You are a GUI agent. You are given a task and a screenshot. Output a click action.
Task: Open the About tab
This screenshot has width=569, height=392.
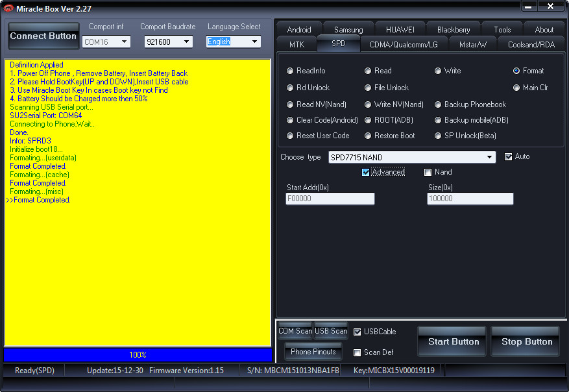pos(544,30)
